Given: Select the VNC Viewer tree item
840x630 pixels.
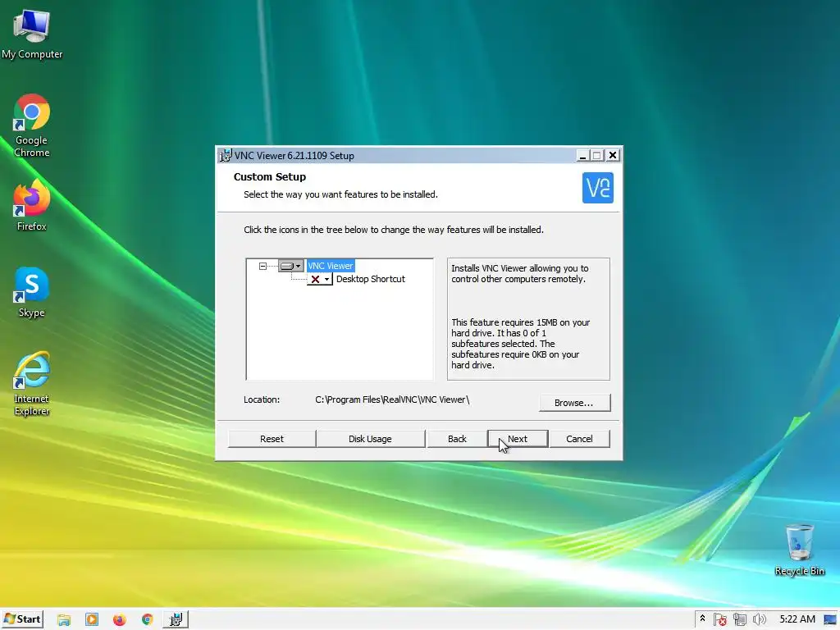Looking at the screenshot, I should (x=330, y=266).
